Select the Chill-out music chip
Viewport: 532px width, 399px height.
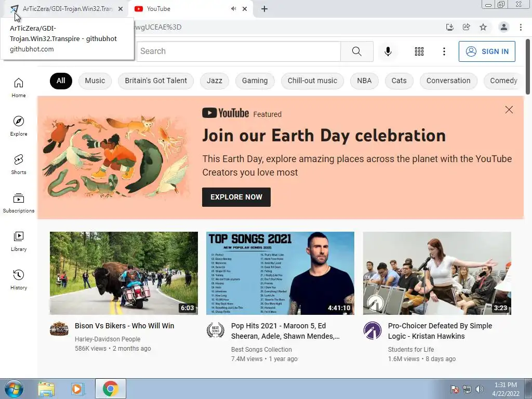coord(312,81)
